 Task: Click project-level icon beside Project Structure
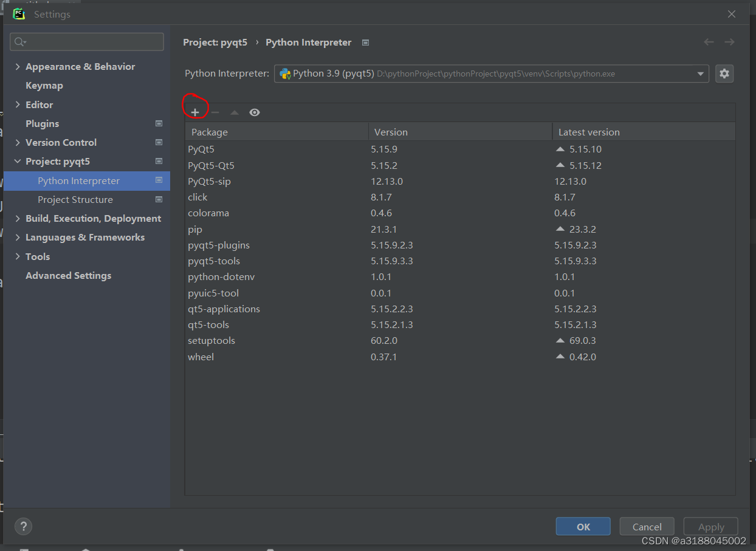[x=159, y=199]
